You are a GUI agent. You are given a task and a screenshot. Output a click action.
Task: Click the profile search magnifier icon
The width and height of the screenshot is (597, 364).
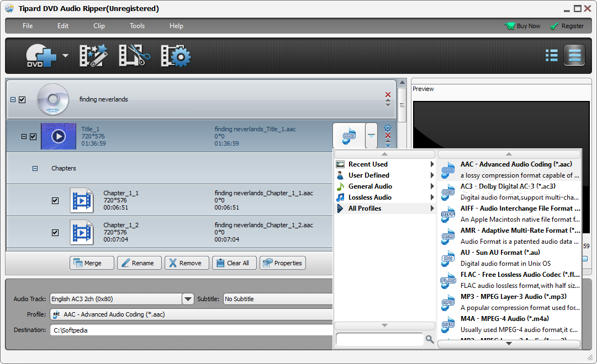(430, 339)
